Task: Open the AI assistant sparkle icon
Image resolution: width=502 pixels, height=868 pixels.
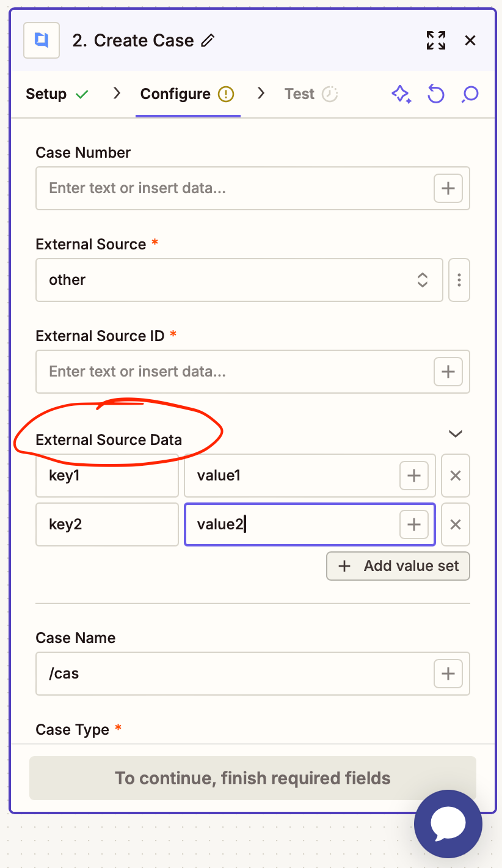Action: tap(401, 94)
